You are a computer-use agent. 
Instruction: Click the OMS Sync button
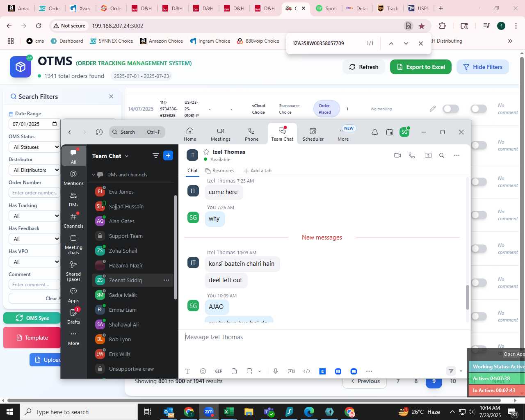(x=32, y=318)
